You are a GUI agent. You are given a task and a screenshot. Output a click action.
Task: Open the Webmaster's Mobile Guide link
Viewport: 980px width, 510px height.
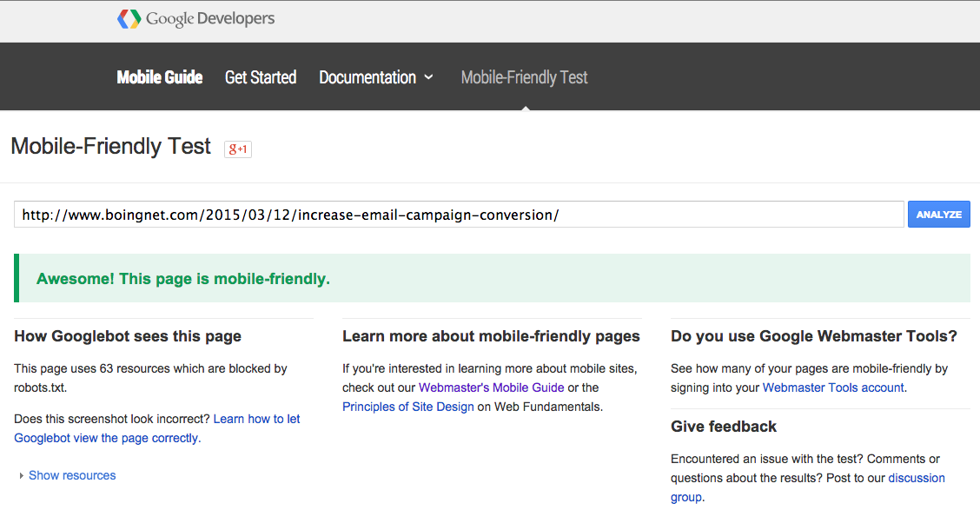[x=491, y=387]
